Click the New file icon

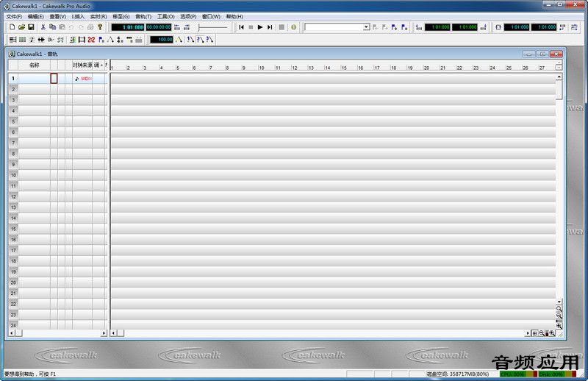[x=12, y=27]
